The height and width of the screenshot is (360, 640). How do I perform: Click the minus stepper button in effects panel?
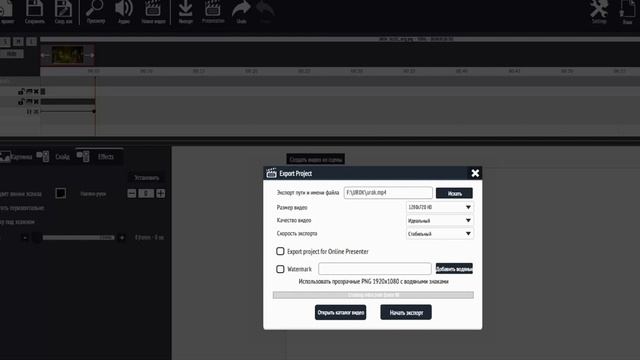[x=132, y=193]
